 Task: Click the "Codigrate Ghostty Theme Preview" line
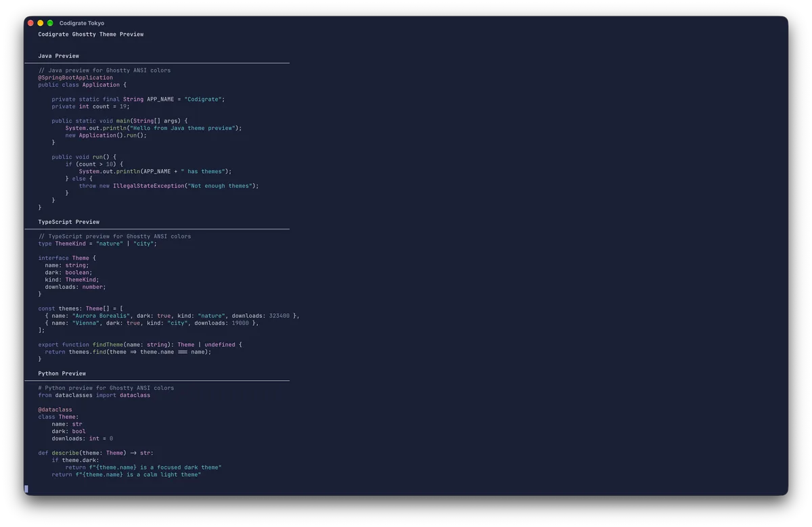coord(91,34)
